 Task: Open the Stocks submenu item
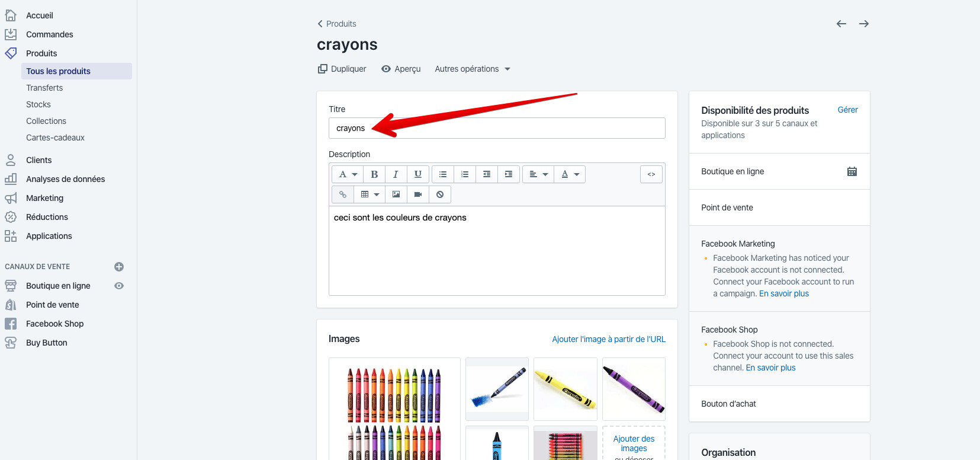(38, 104)
